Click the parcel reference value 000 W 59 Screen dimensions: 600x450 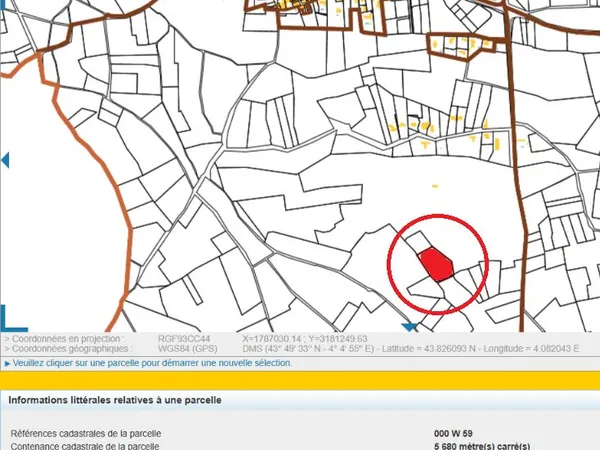(x=453, y=434)
